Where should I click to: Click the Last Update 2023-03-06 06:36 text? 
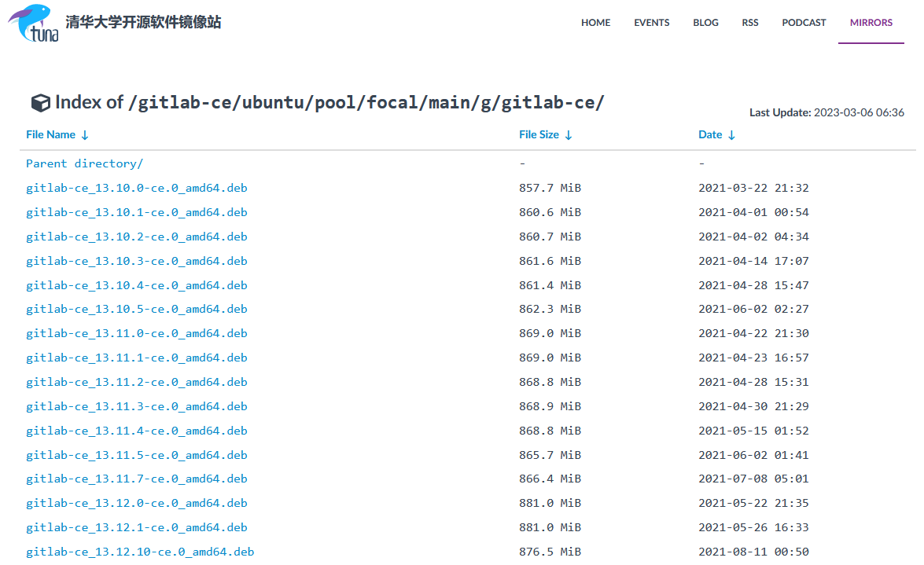coord(826,112)
